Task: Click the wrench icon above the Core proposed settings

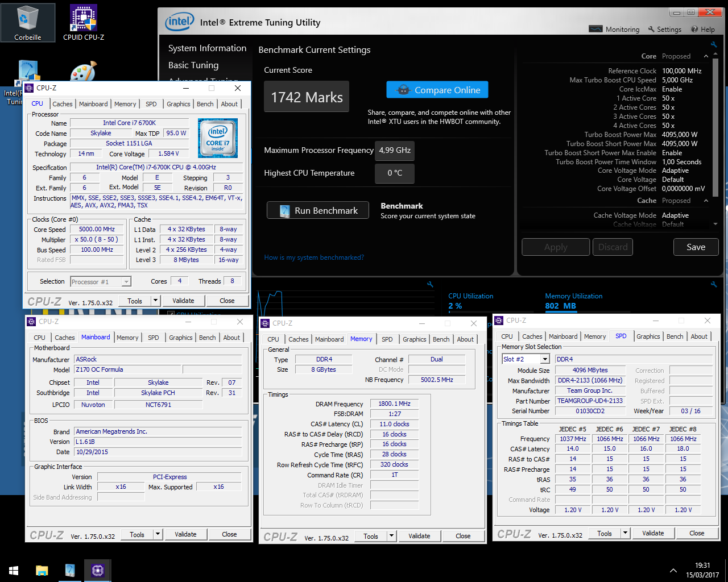Action: pos(713,44)
